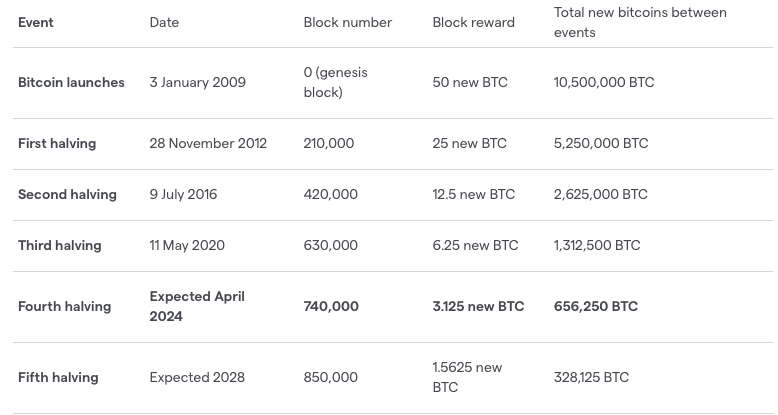The width and height of the screenshot is (778, 415).
Task: Click the 'Expected April 2024' date cell
Action: (x=197, y=306)
